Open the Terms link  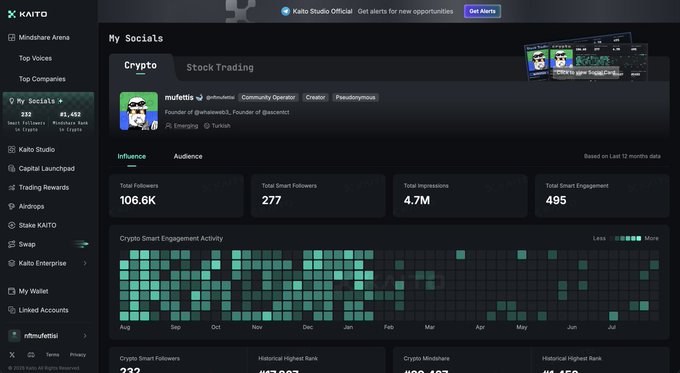(x=52, y=355)
